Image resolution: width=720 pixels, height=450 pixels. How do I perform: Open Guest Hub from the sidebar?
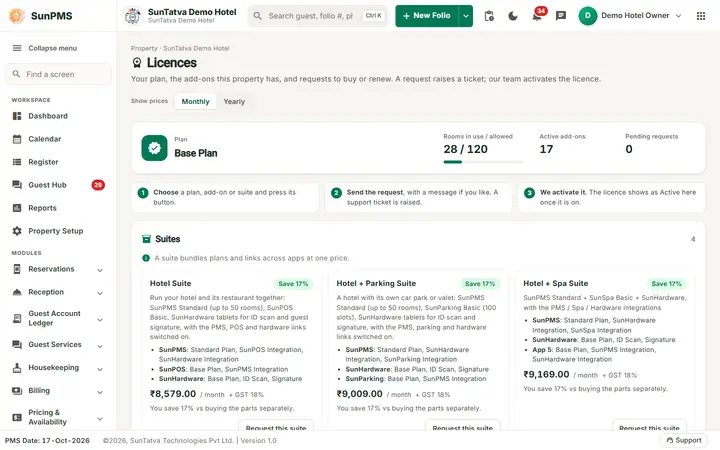[58, 185]
